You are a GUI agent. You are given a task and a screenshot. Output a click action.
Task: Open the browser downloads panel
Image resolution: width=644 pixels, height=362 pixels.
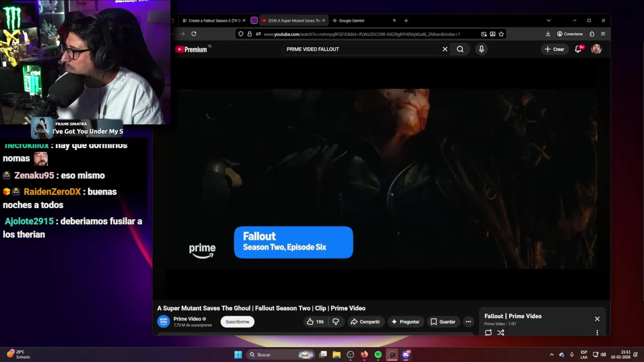tap(548, 34)
